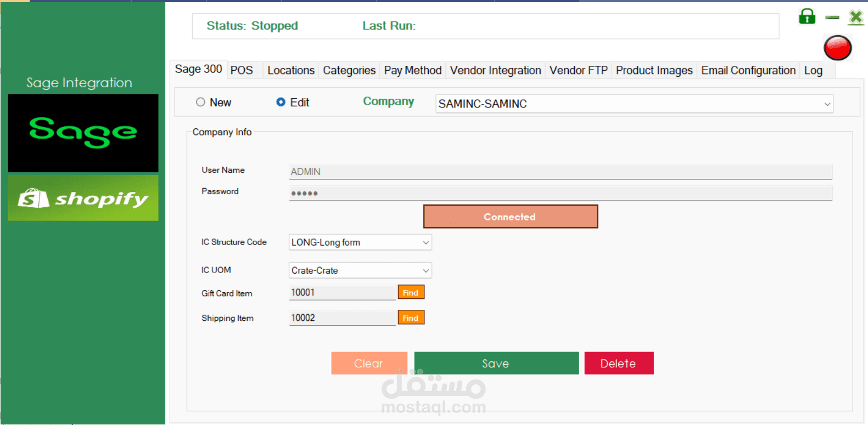
Task: Click the red Delete button
Action: (x=619, y=363)
